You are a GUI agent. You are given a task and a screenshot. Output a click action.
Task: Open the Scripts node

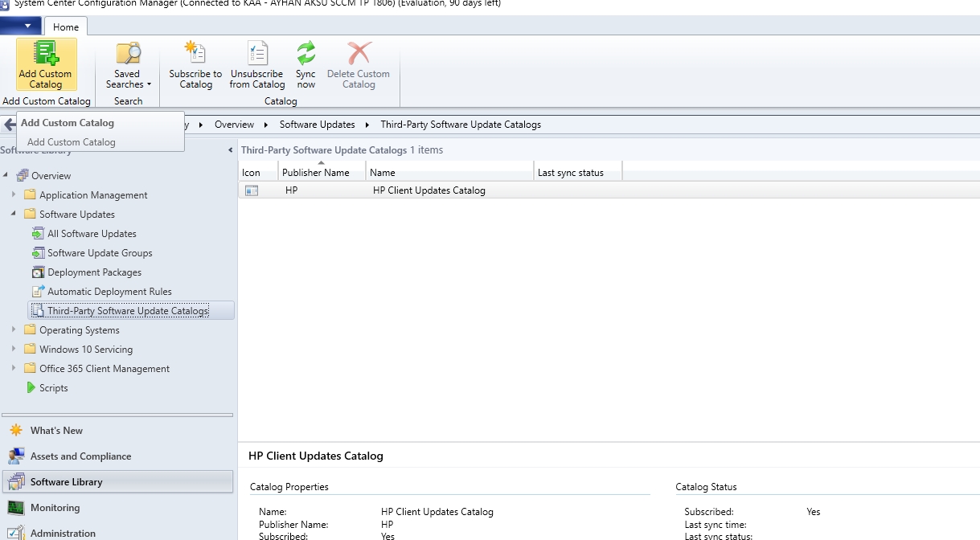[x=53, y=388]
